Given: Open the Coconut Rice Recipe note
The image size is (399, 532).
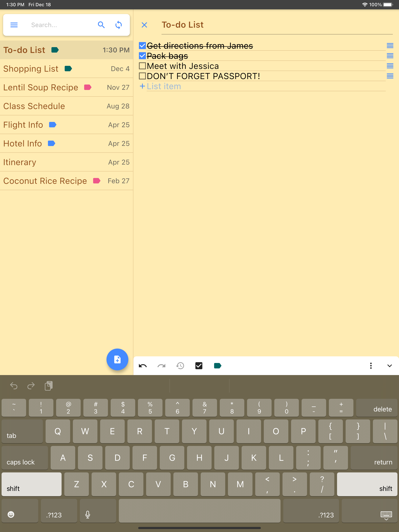Looking at the screenshot, I should [66, 181].
